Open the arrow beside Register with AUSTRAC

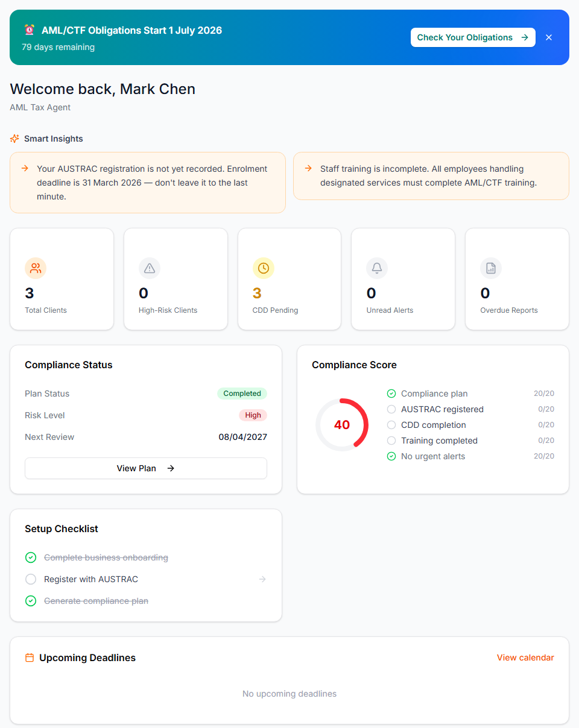coord(262,579)
